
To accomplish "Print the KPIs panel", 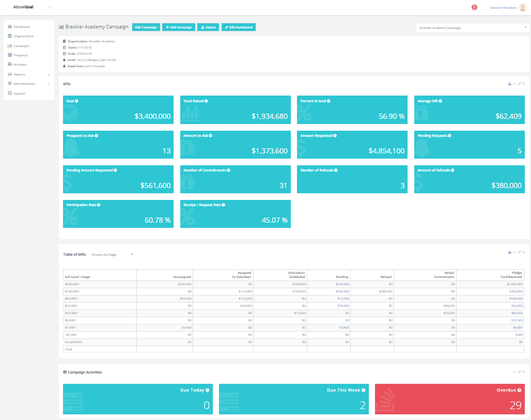I will pos(509,84).
